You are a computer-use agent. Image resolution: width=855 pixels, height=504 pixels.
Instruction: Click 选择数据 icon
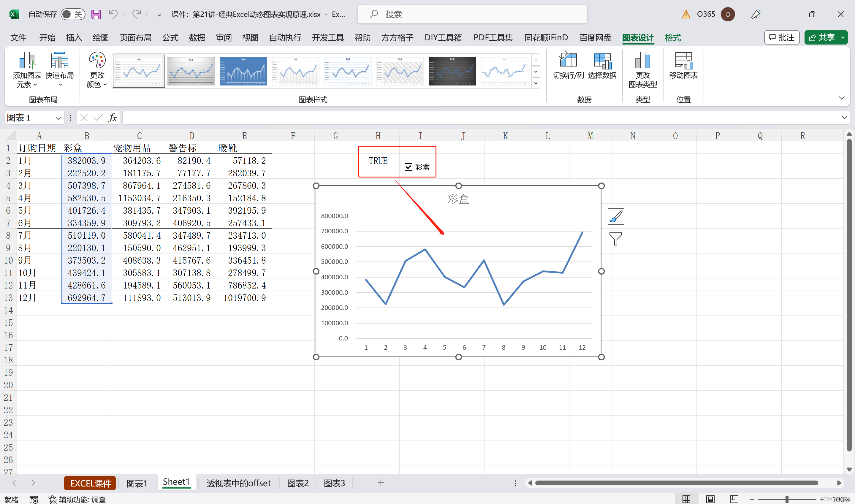click(x=602, y=66)
